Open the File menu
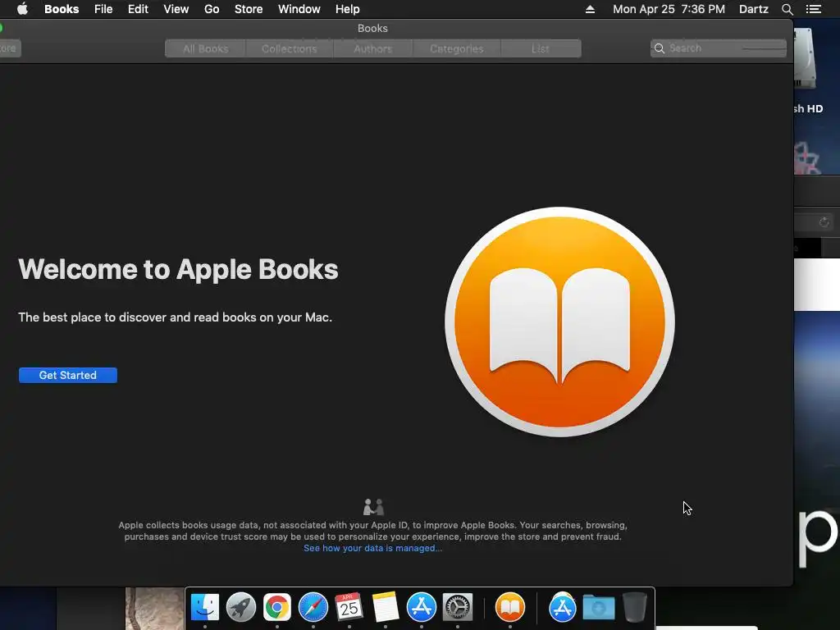This screenshot has width=840, height=630. 103,9
